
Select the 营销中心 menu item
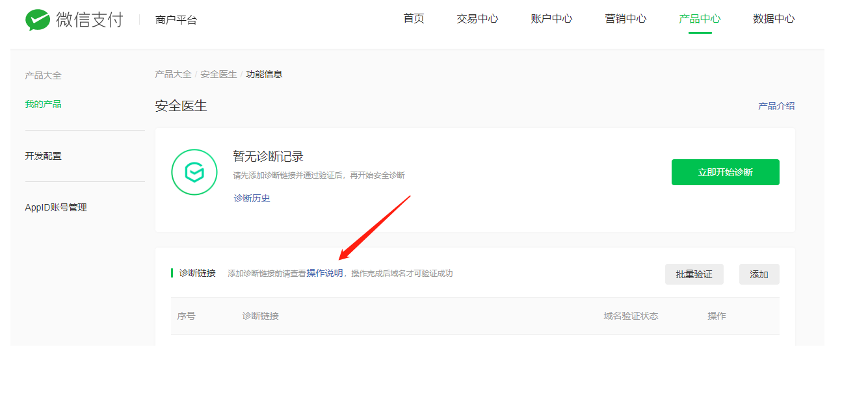[x=625, y=19]
